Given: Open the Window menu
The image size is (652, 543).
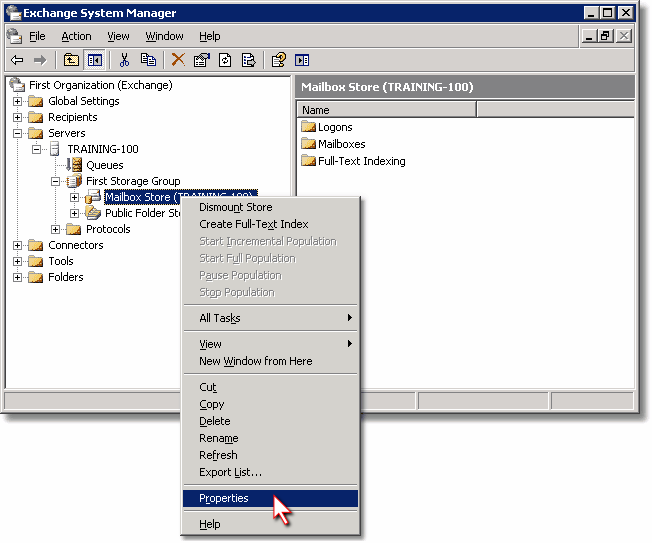Looking at the screenshot, I should (x=164, y=37).
